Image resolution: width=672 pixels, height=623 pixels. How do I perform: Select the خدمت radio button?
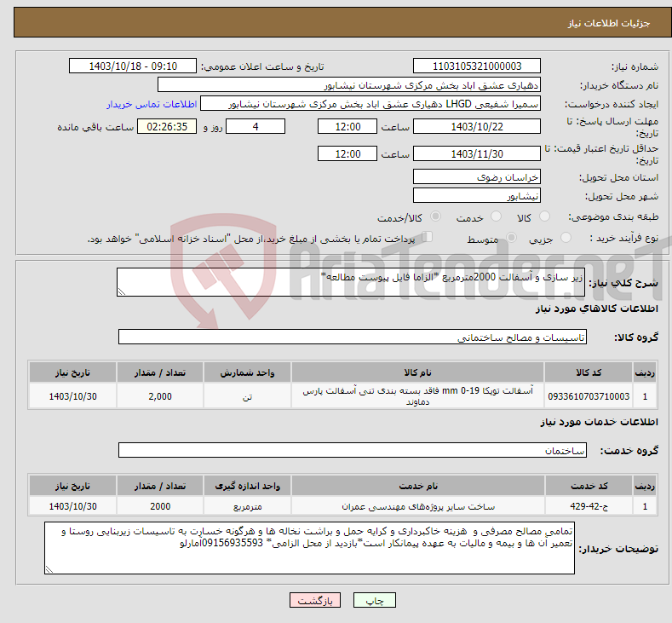coord(496,216)
